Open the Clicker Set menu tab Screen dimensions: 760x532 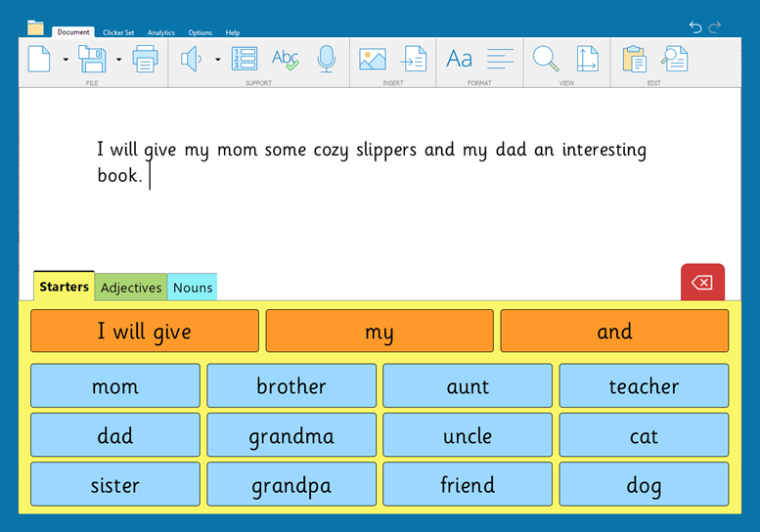coord(118,32)
